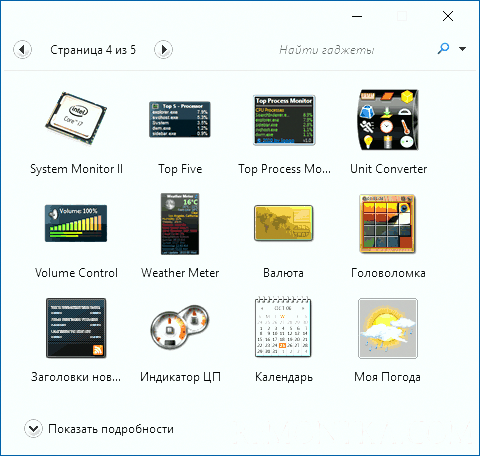This screenshot has height=456, width=480.
Task: Close the gadgets gallery window
Action: pyautogui.click(x=448, y=16)
